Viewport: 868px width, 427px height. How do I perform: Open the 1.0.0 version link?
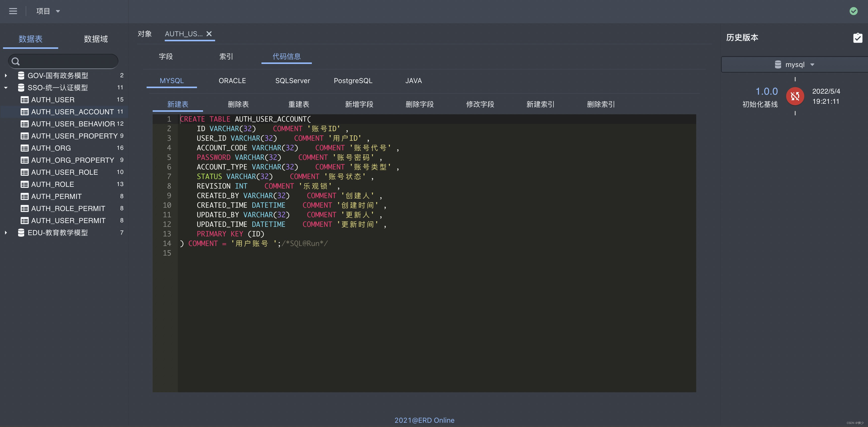click(x=766, y=91)
